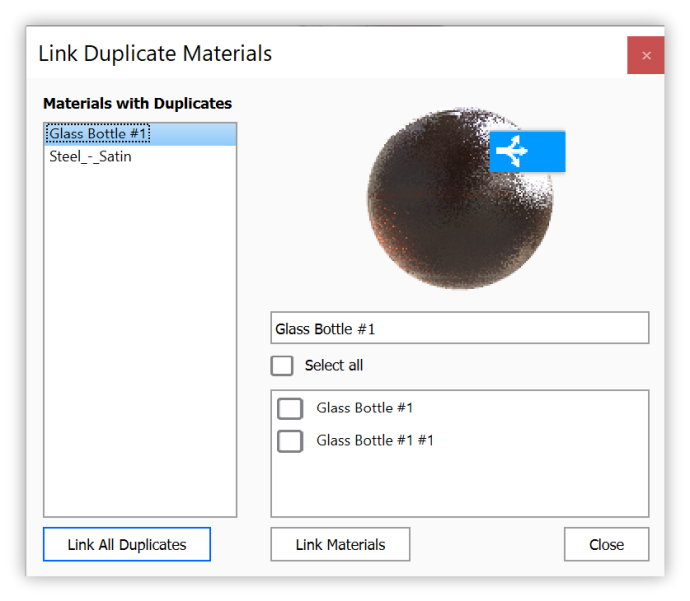Select Glass Bottle #1 in duplicates list
Image resolution: width=690 pixels, height=601 pixels.
(140, 134)
